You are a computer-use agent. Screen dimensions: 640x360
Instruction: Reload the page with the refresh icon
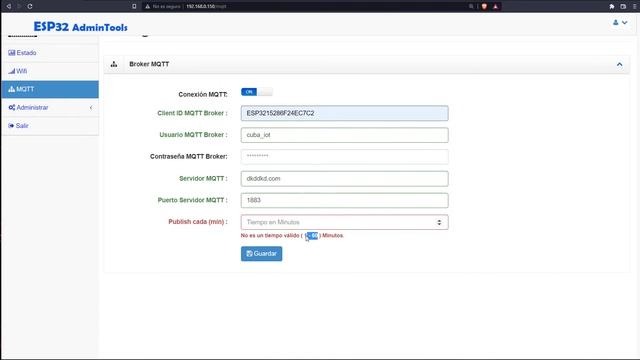pos(30,6)
